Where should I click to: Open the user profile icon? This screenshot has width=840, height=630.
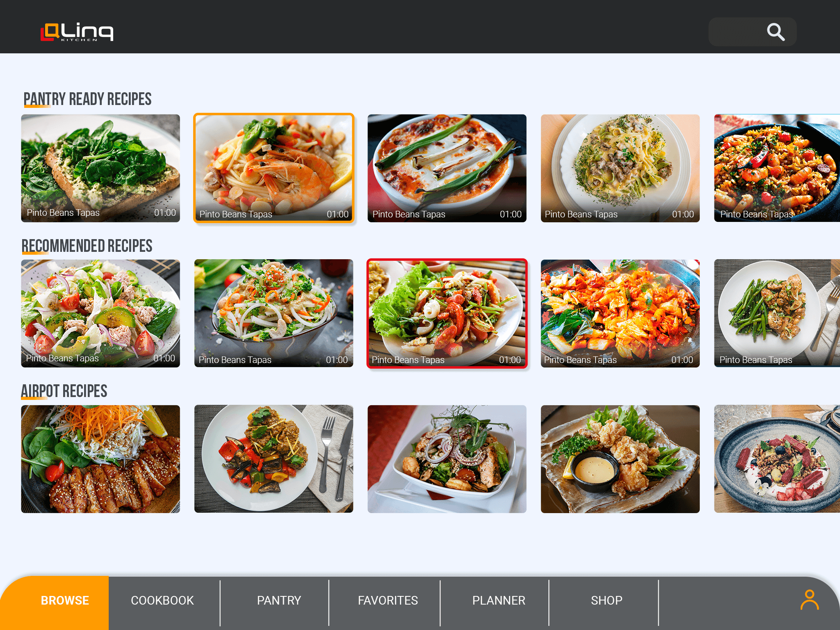809,600
